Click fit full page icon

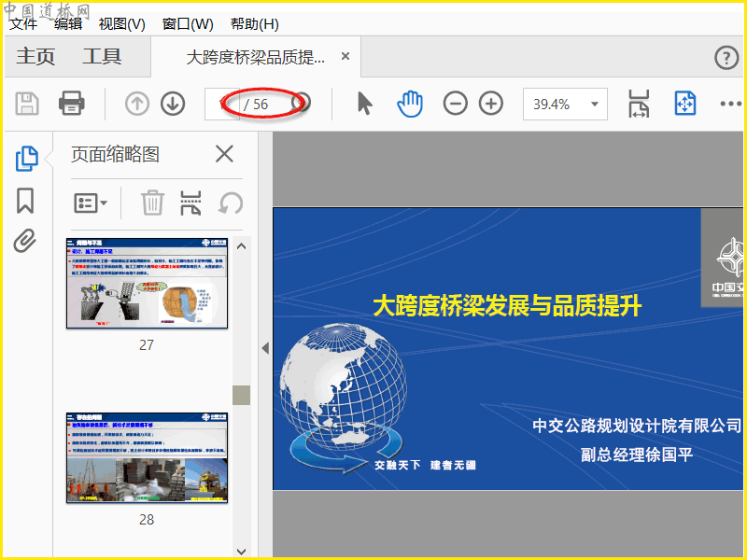[x=685, y=104]
